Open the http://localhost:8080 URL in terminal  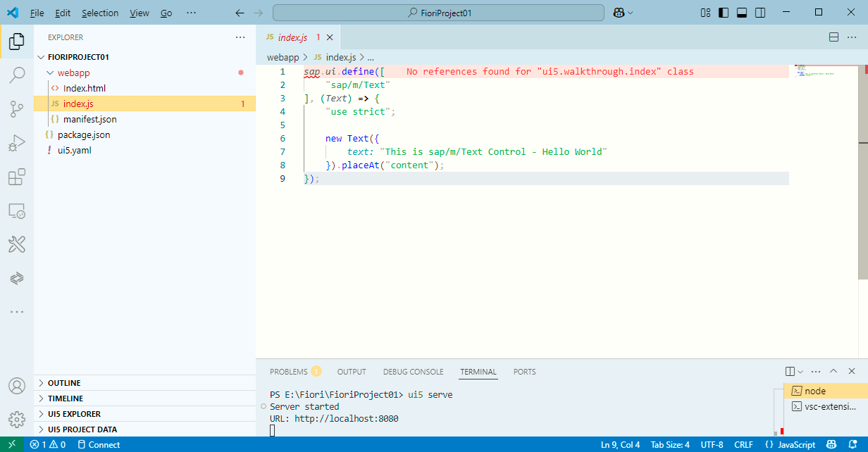347,419
